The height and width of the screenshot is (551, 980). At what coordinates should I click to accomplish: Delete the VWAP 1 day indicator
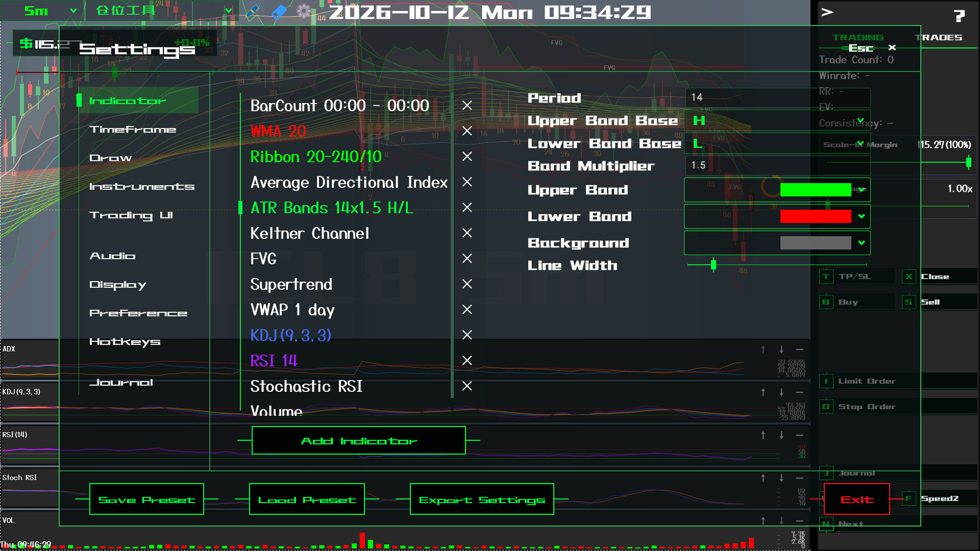(467, 310)
